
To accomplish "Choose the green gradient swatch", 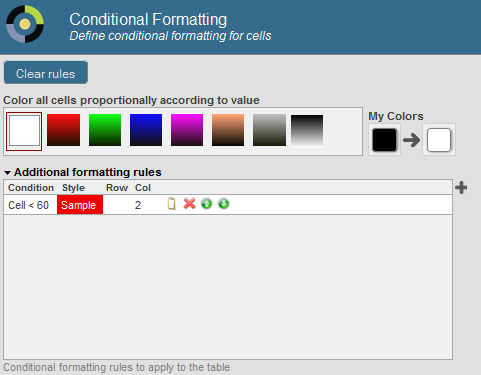I will click(105, 130).
